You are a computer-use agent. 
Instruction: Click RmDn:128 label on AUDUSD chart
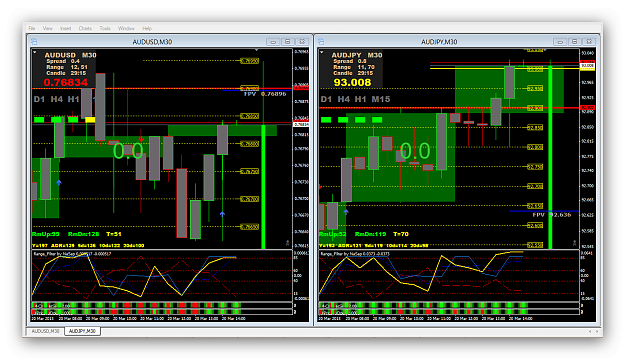click(x=83, y=234)
